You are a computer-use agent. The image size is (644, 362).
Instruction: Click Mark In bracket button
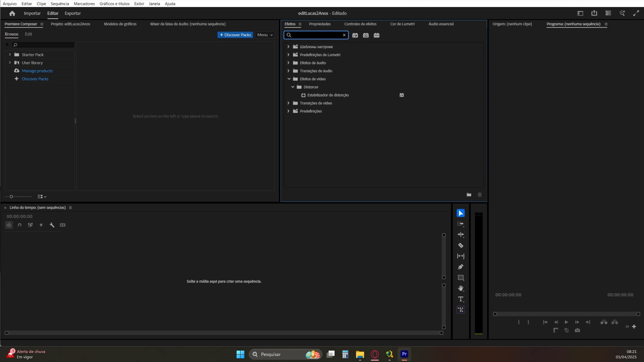pyautogui.click(x=519, y=322)
